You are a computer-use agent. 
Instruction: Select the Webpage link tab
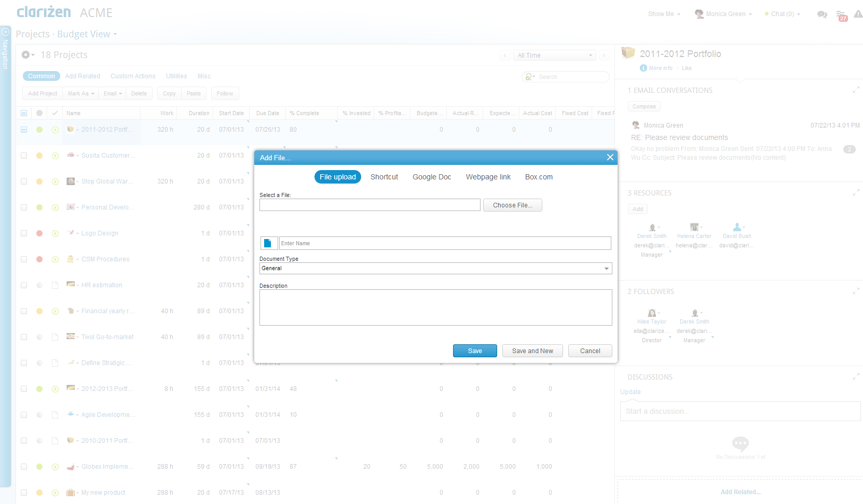click(x=488, y=177)
